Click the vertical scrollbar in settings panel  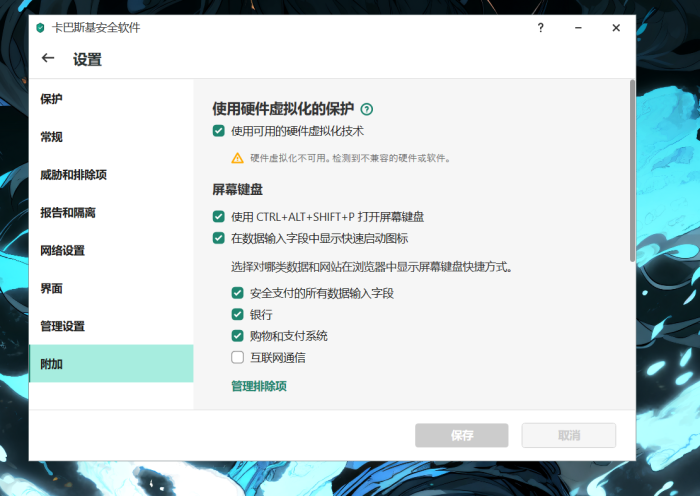(x=632, y=171)
